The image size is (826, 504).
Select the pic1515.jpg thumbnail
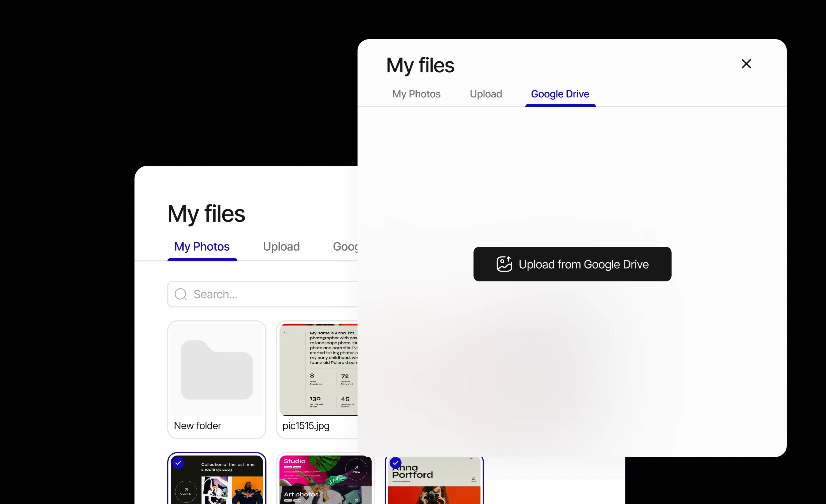(x=317, y=380)
